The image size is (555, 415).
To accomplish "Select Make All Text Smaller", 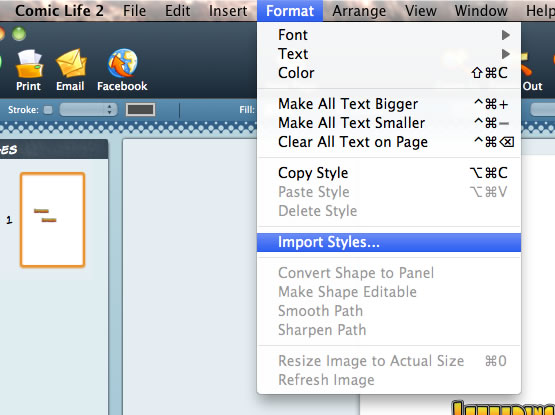I will tap(389, 123).
